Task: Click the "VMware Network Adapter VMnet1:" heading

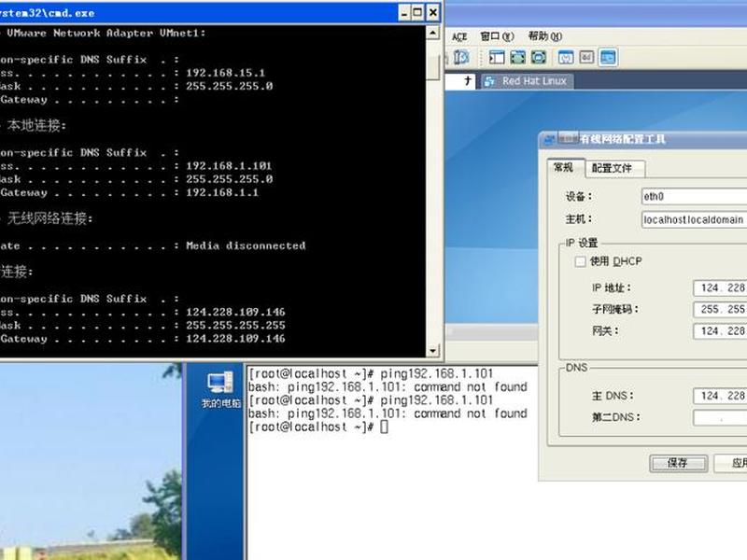Action: [106, 33]
